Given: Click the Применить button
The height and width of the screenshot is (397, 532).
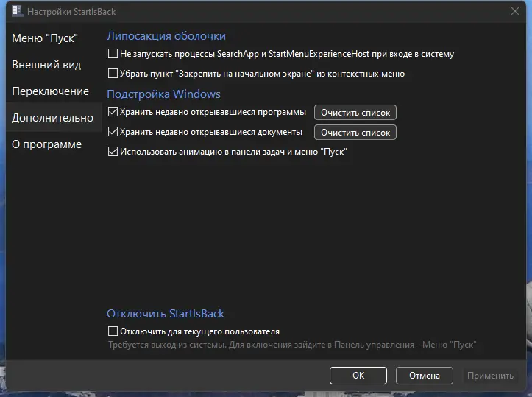Looking at the screenshot, I should pyautogui.click(x=490, y=375).
